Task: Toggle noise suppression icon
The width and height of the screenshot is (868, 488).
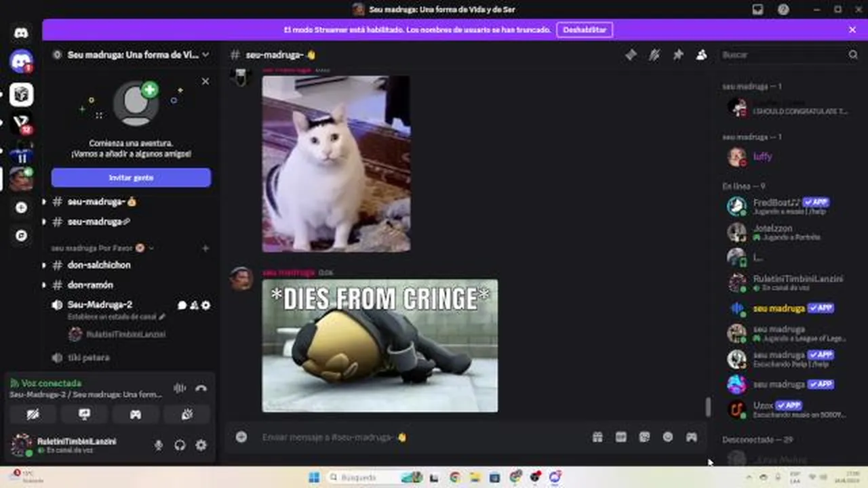Action: 180,388
